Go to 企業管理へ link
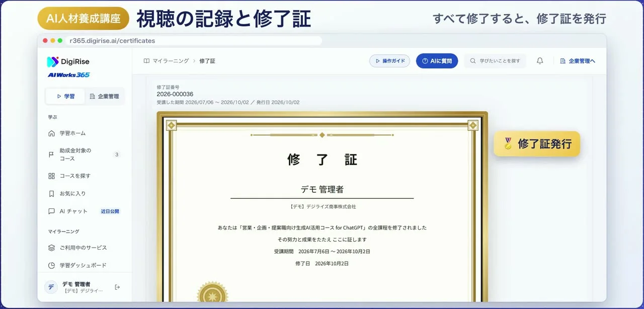This screenshot has width=644, height=309. (x=578, y=61)
